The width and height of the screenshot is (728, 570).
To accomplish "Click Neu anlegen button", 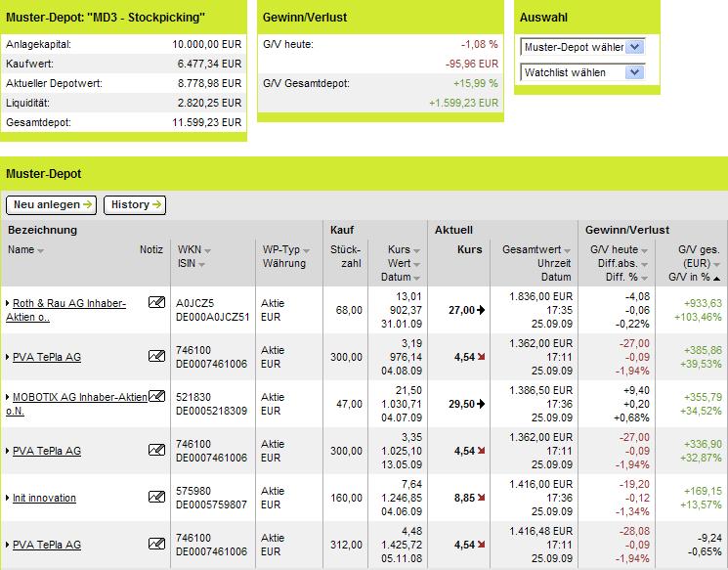I will click(51, 205).
